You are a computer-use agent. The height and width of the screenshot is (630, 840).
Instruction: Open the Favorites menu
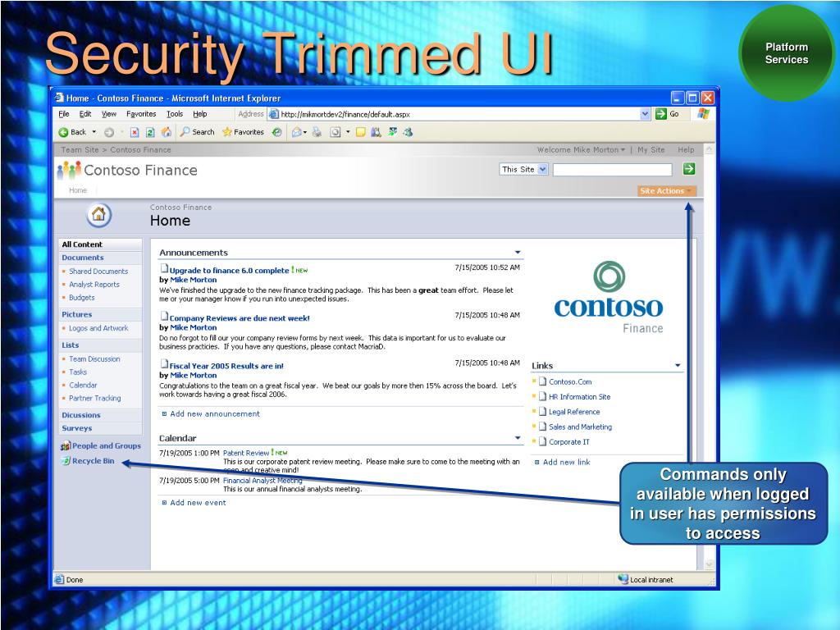(x=141, y=114)
